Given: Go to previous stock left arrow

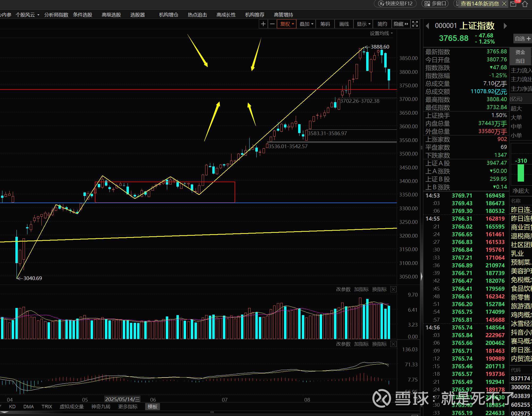Looking at the screenshot, I should coord(428,26).
